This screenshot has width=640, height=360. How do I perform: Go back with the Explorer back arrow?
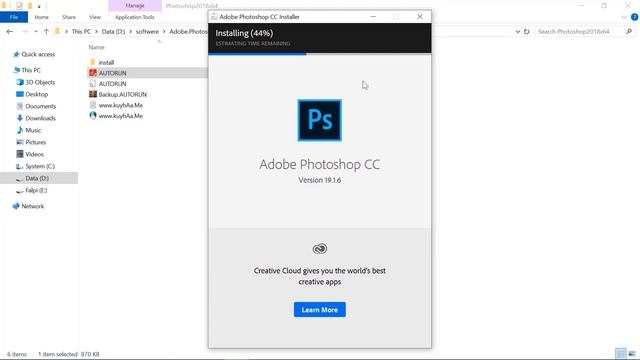click(x=9, y=31)
